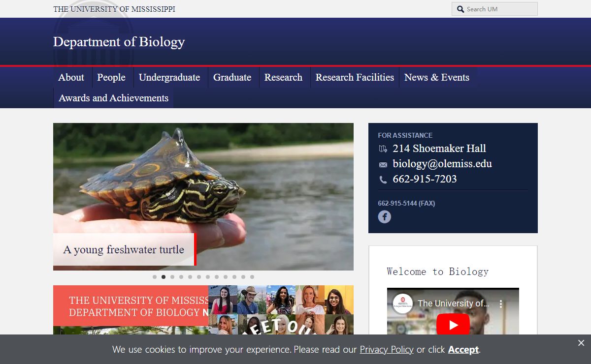Click the YouTube video title text
The height and width of the screenshot is (364, 591).
tap(454, 303)
